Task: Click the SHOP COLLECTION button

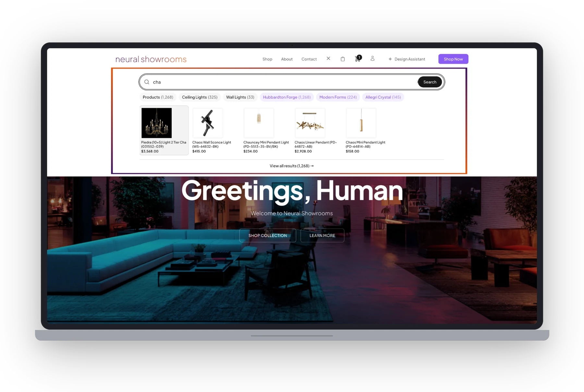Action: (268, 235)
